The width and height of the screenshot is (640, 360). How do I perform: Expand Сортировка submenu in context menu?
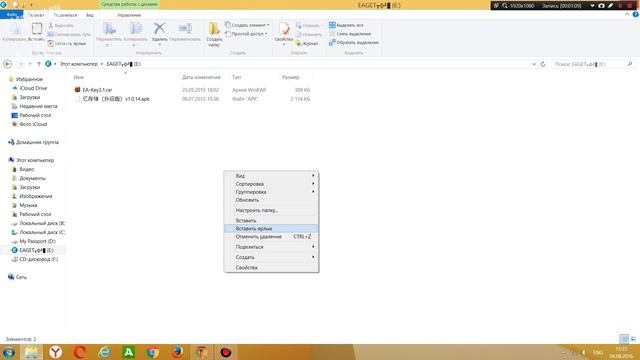(x=271, y=184)
